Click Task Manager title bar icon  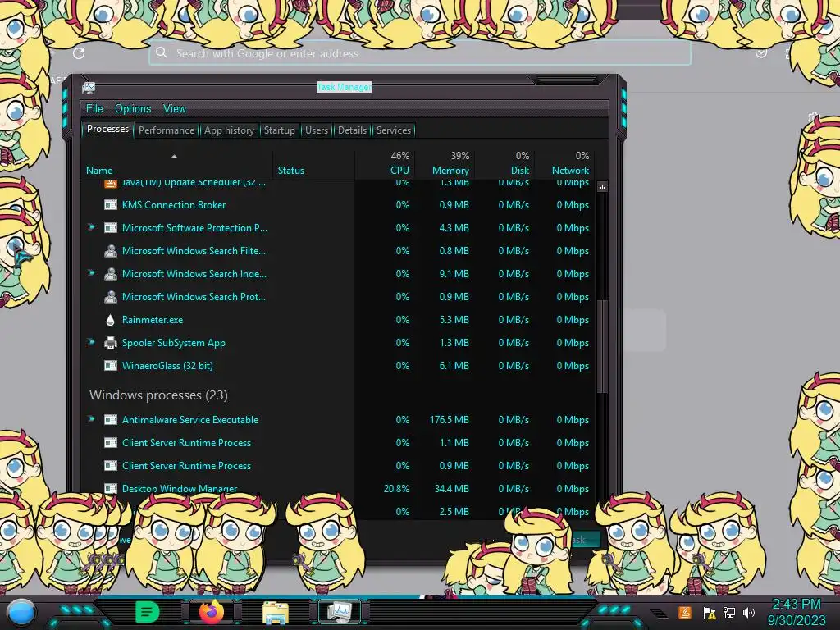89,87
